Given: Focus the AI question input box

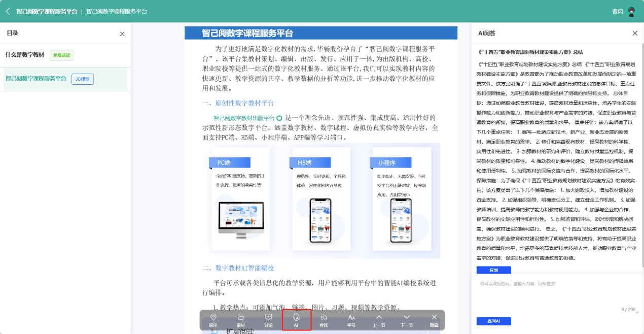Looking at the screenshot, I should (x=557, y=294).
